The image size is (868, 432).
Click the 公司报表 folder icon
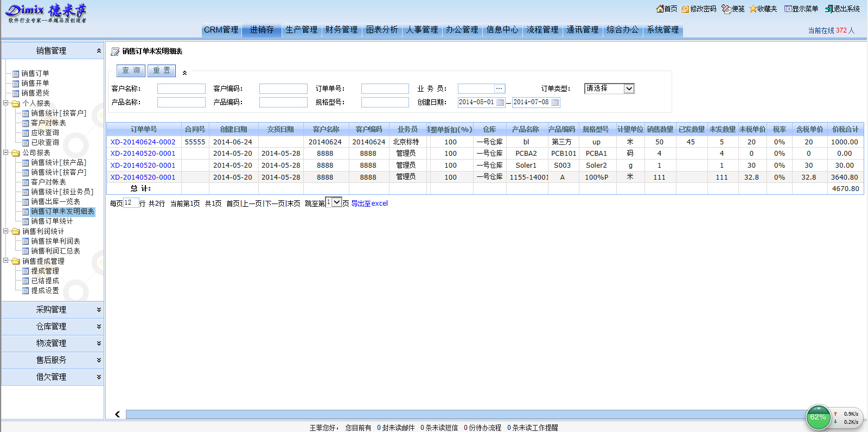[x=16, y=153]
